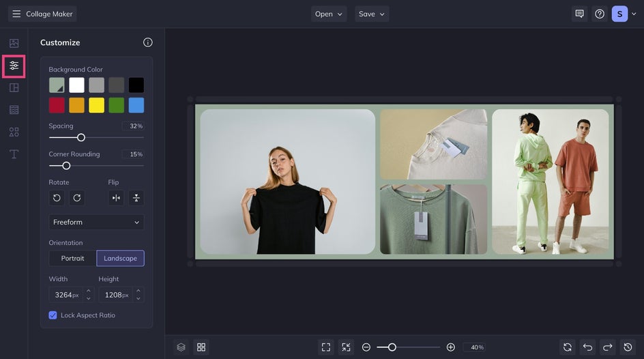
Task: Zoom out with the minus icon
Action: (x=366, y=347)
